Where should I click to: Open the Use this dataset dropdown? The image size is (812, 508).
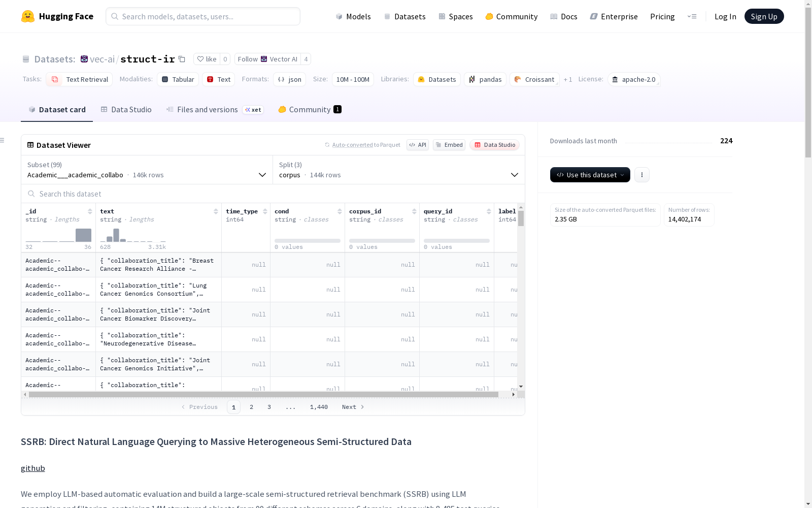590,175
